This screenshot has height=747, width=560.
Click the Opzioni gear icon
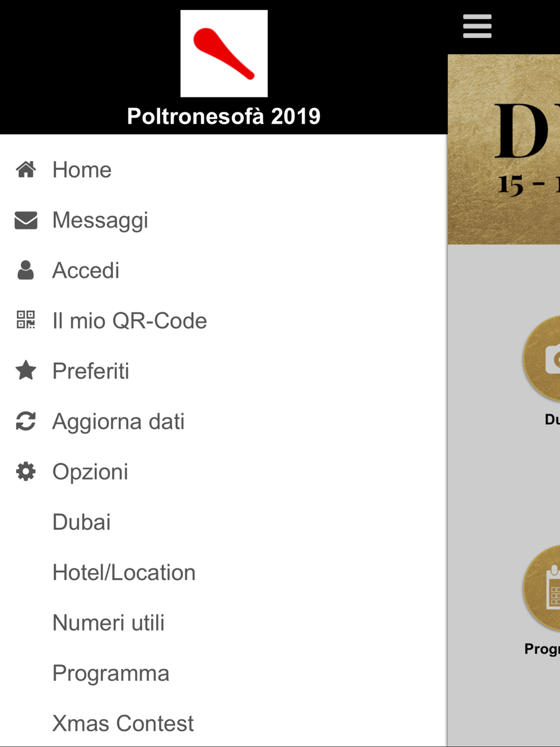(x=26, y=471)
